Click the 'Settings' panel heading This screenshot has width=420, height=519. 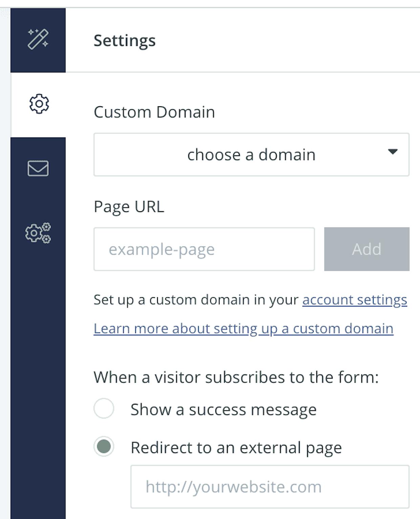click(x=125, y=41)
